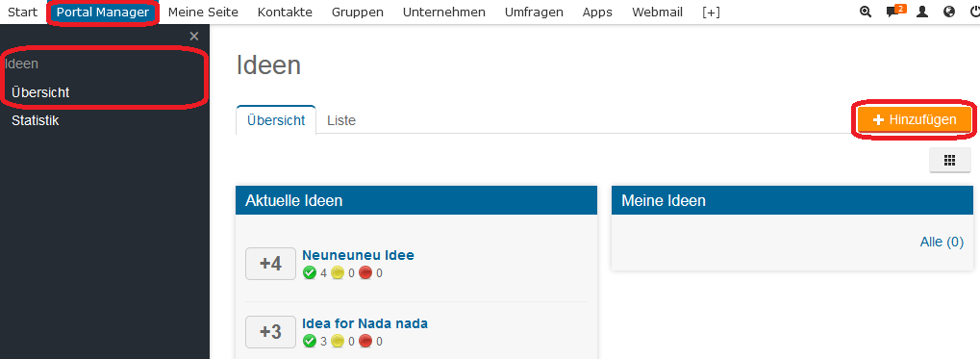Go to Webmail in the top menu
The width and height of the screenshot is (980, 359).
[657, 12]
